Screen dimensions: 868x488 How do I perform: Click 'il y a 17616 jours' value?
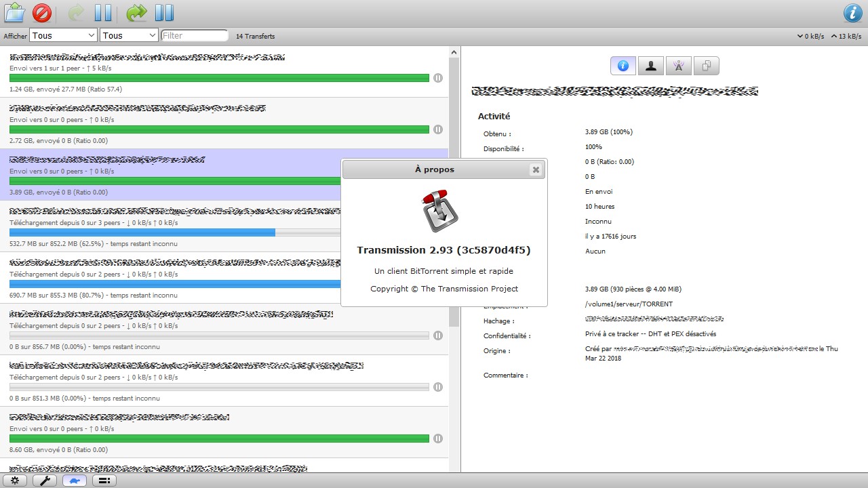(610, 236)
